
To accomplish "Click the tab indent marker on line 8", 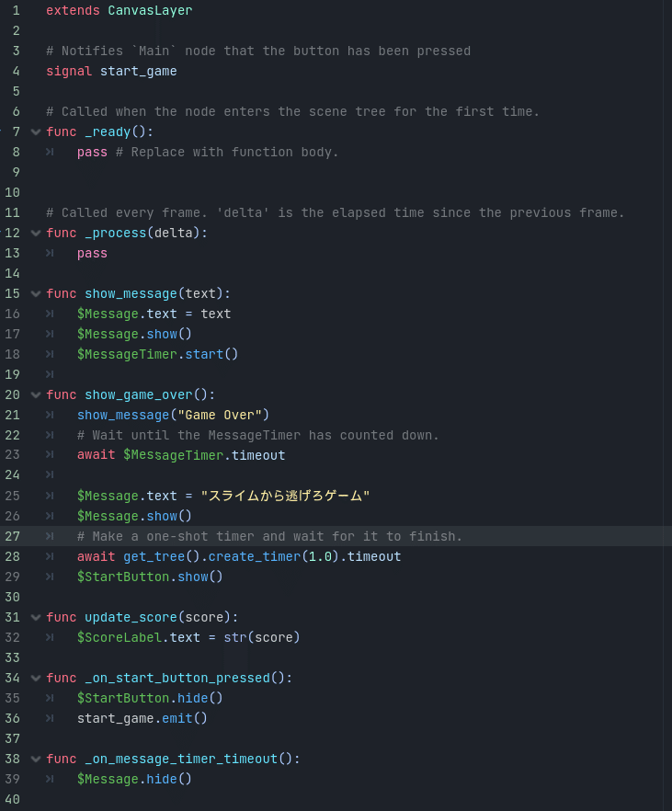I will point(50,152).
